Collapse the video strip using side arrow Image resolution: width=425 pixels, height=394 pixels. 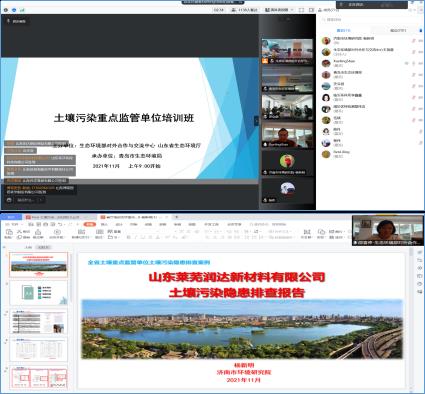[256, 121]
